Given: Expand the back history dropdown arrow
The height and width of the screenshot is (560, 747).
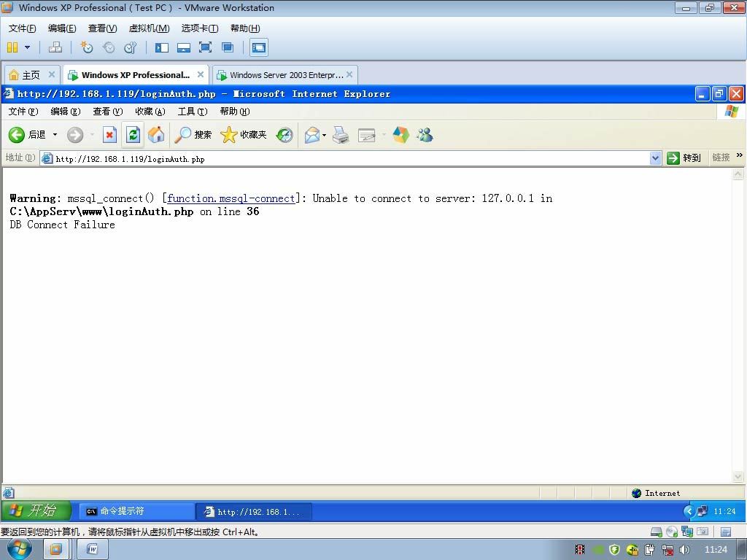Looking at the screenshot, I should click(x=55, y=135).
